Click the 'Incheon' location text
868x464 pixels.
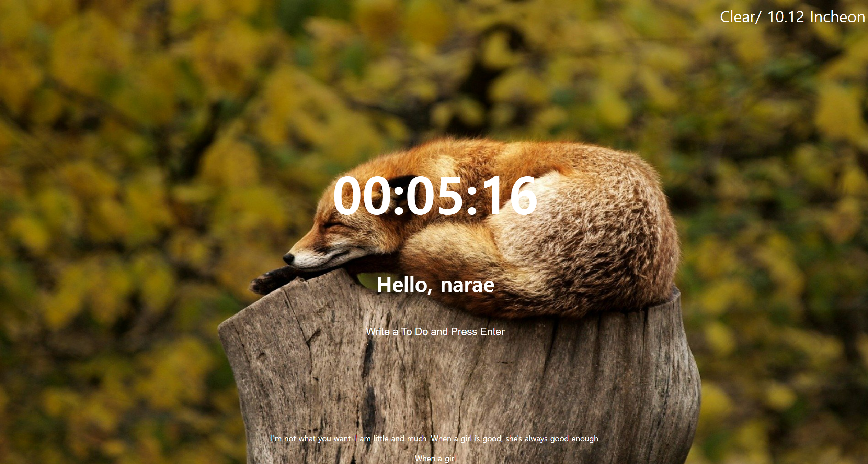(x=837, y=17)
